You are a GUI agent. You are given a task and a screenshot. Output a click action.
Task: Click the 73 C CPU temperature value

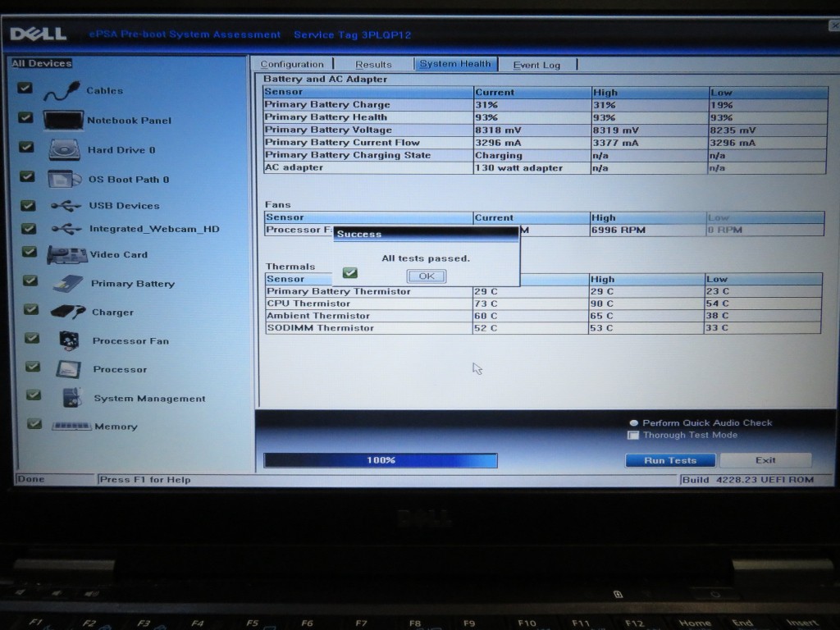click(486, 304)
